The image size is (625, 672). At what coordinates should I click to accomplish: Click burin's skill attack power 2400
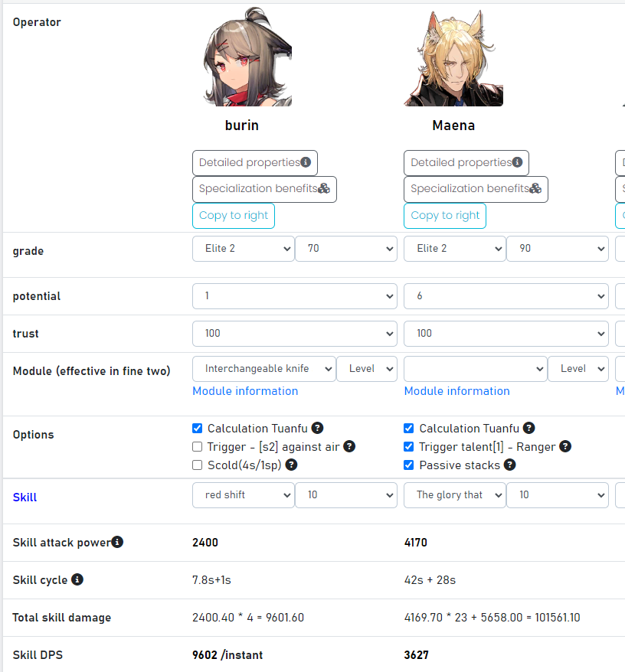pos(205,543)
